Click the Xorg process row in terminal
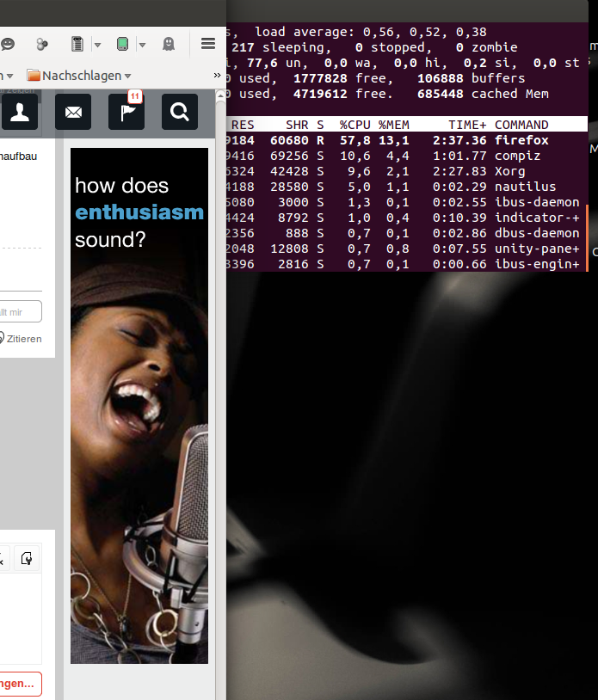 point(407,171)
